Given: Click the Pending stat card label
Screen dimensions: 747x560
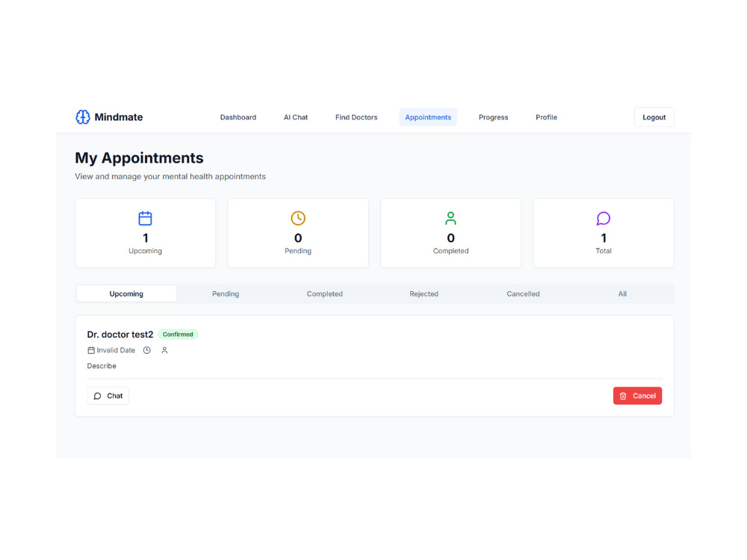Looking at the screenshot, I should [x=298, y=251].
